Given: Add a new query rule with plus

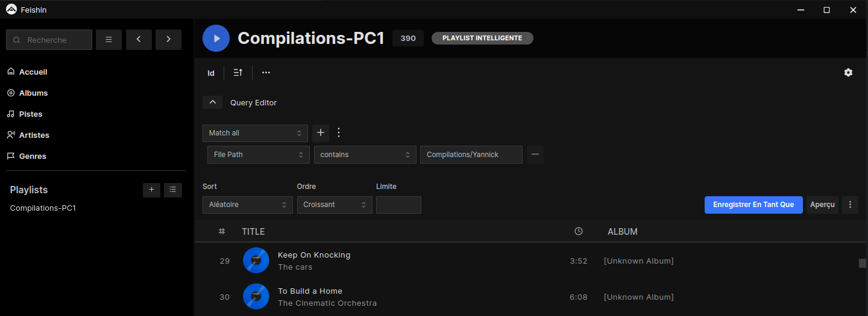Looking at the screenshot, I should (x=321, y=133).
